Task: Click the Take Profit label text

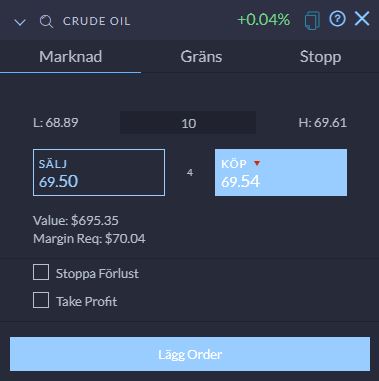Action: (87, 302)
